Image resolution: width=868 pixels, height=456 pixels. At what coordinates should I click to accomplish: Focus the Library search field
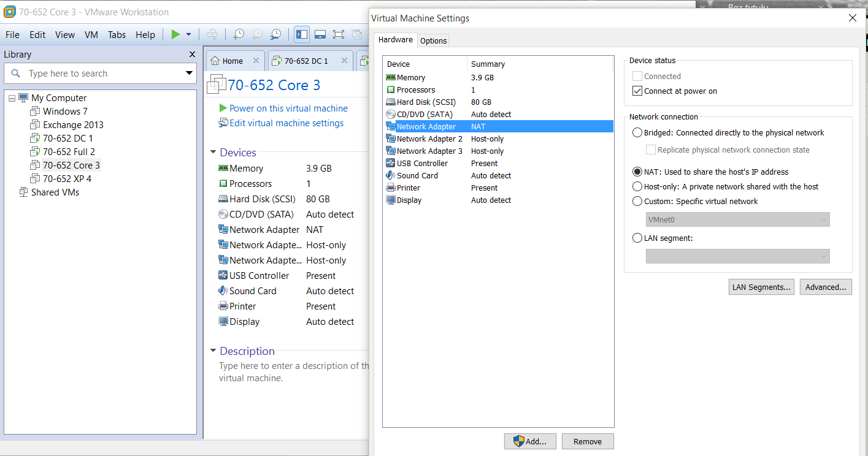click(100, 74)
